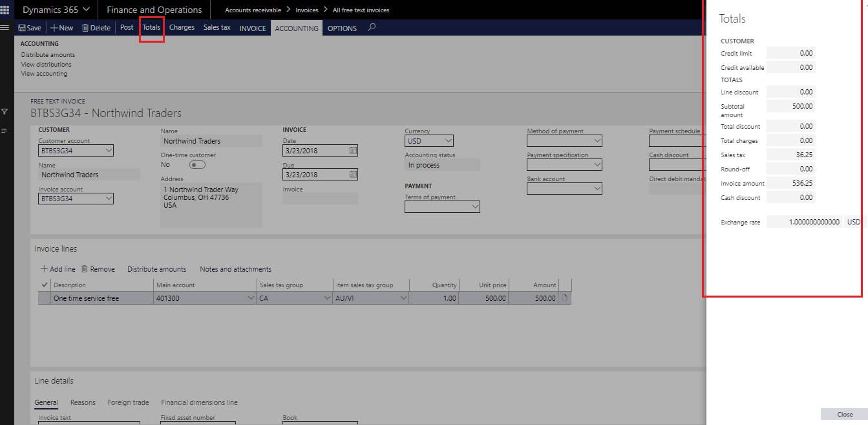Click the related information list icon in sidebar

coord(5,131)
